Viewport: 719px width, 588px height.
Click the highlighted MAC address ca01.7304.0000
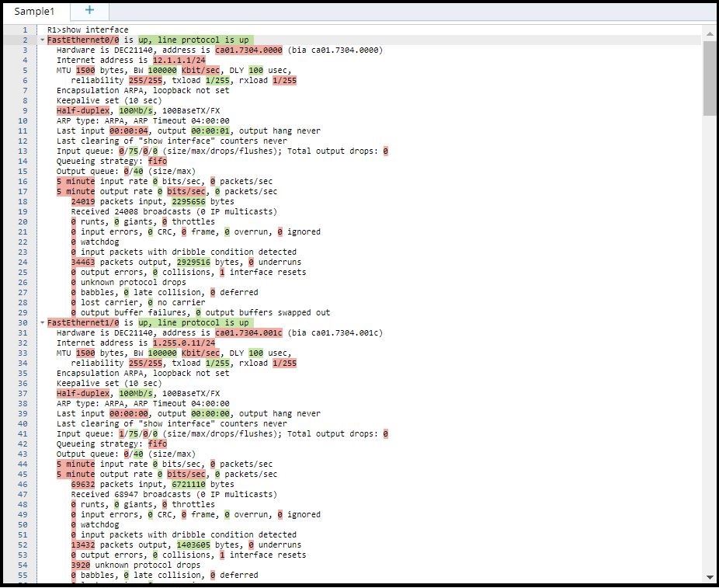click(x=216, y=50)
